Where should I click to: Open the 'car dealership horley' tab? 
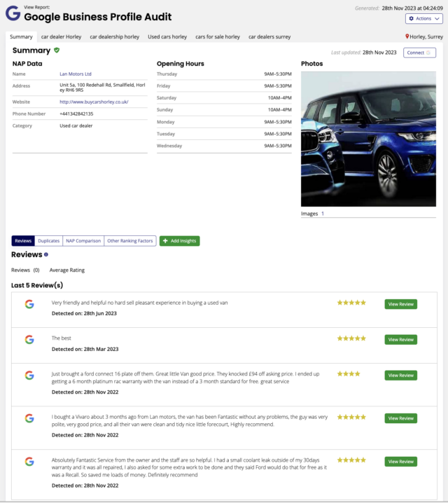tap(114, 36)
